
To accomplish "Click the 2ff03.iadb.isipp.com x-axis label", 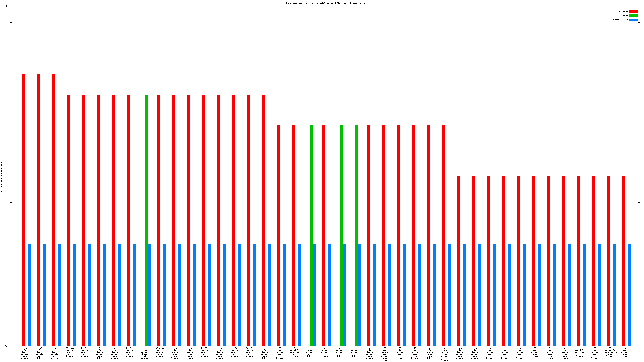I will click(x=205, y=352).
